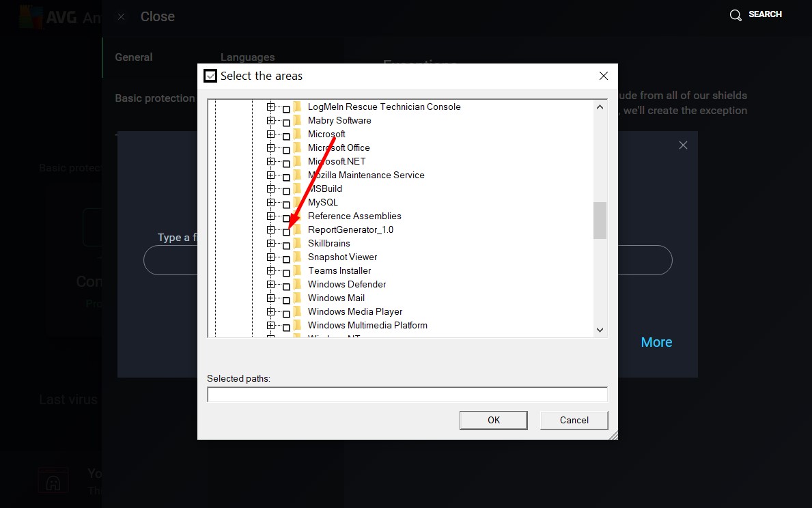Screen dimensions: 812x508
Task: Check the Teams Installer checkbox
Action: coord(286,273)
